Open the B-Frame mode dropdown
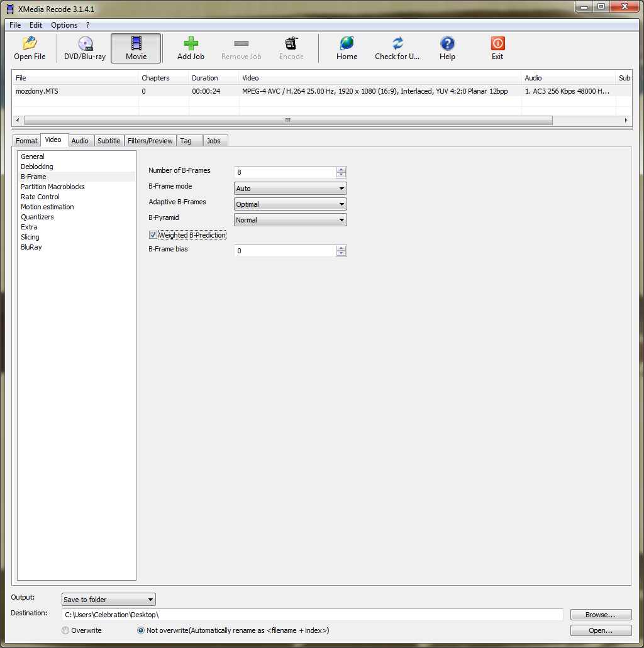The height and width of the screenshot is (648, 644). (291, 189)
